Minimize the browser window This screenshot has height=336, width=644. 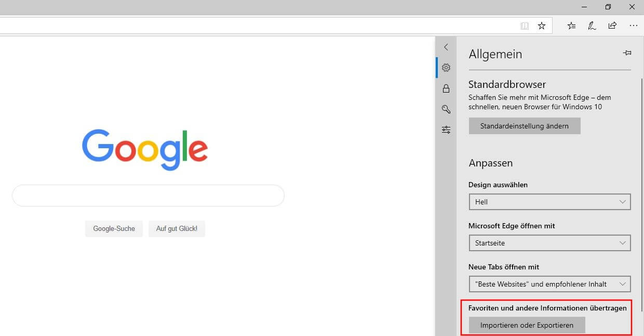pyautogui.click(x=584, y=7)
